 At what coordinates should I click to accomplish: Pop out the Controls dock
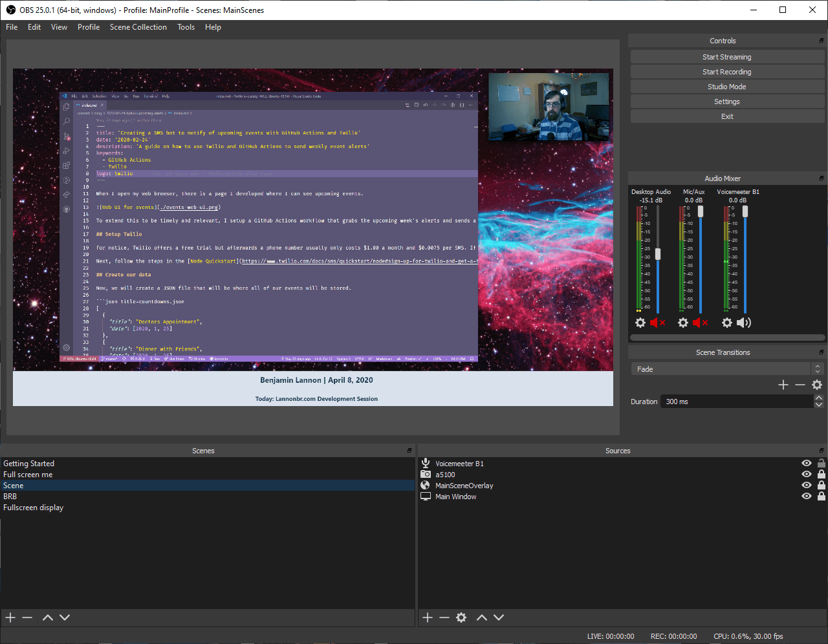(822, 41)
